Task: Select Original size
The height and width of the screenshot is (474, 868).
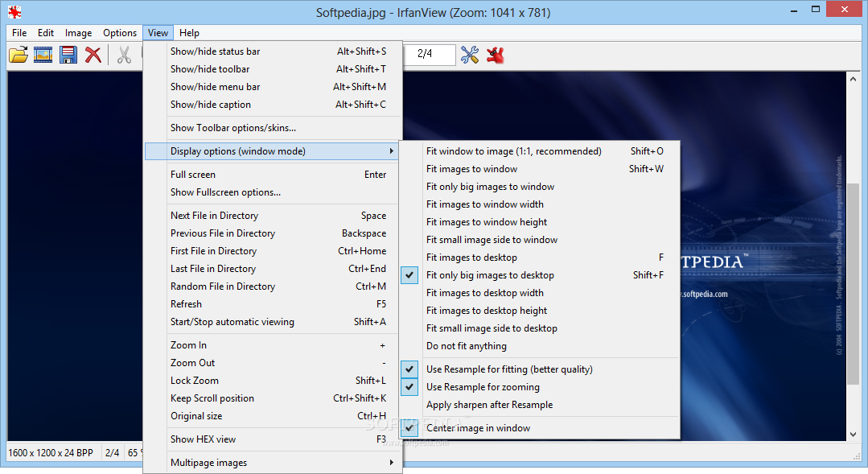Action: coord(272,416)
